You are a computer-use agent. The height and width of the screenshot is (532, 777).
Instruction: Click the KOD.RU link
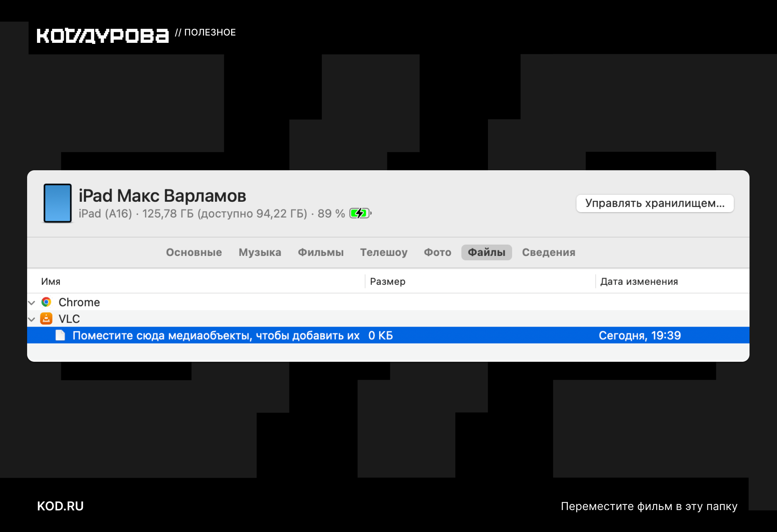coord(60,506)
